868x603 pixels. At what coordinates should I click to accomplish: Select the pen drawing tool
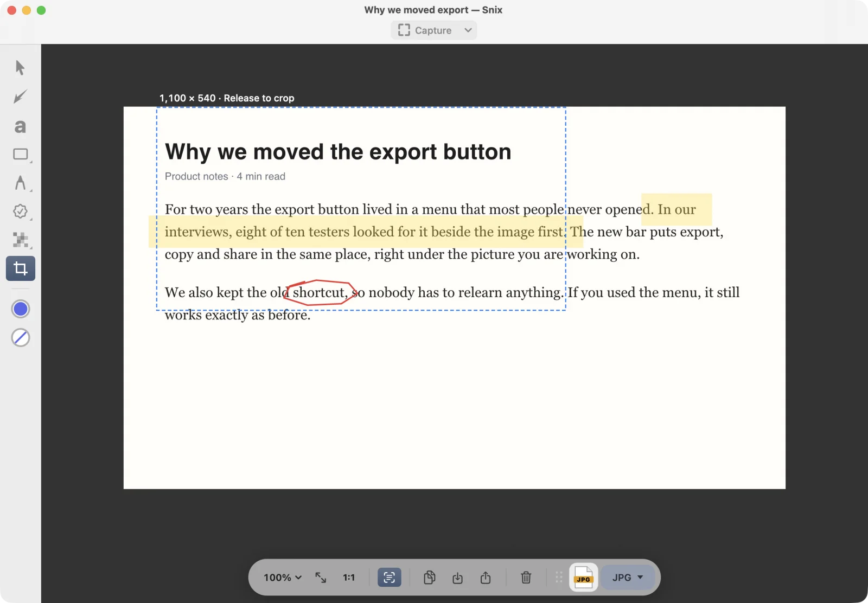coord(21,183)
